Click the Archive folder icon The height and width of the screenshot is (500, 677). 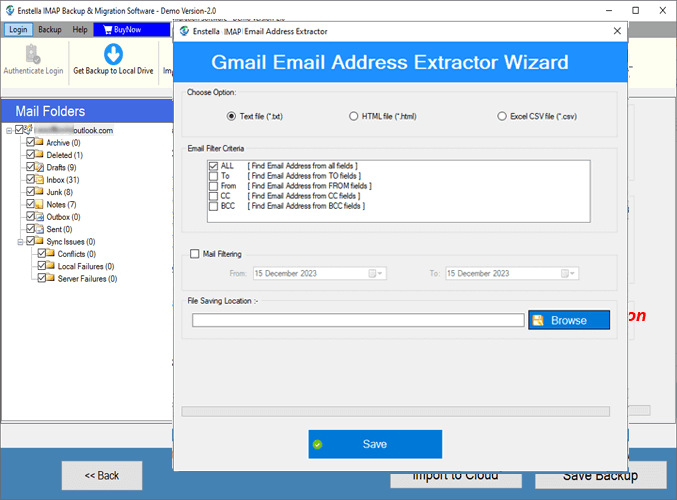[39, 142]
